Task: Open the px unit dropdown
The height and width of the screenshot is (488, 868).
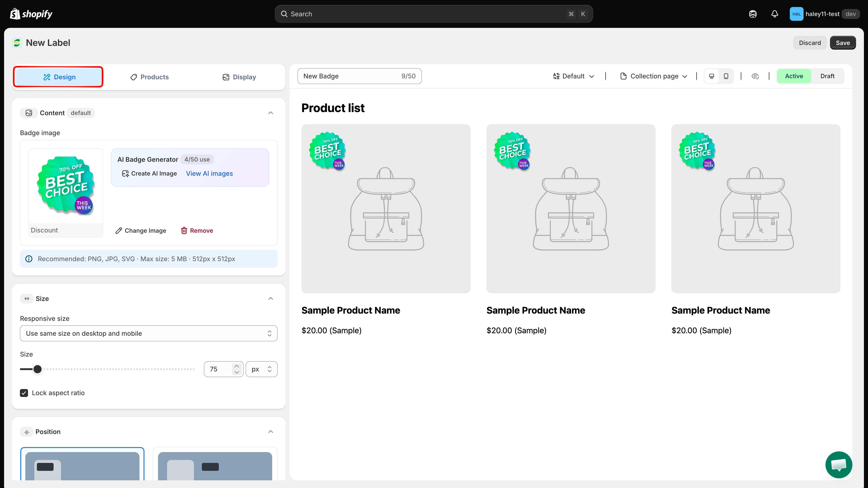Action: (262, 369)
